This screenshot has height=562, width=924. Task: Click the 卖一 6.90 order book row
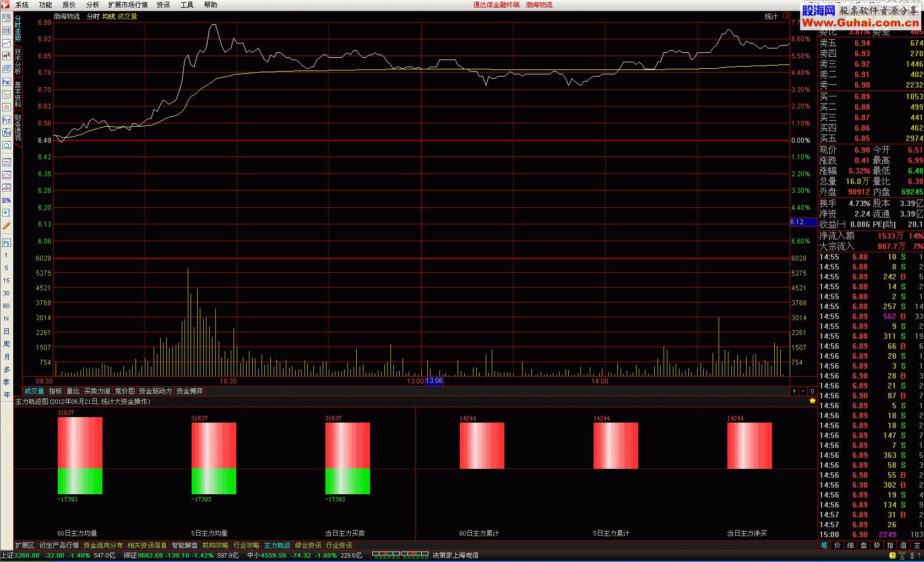(x=871, y=85)
